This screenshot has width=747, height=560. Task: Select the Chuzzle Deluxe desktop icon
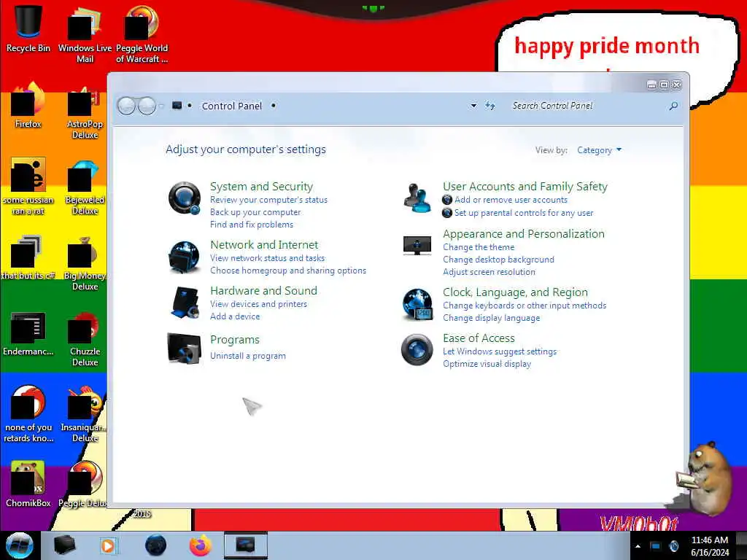click(x=85, y=338)
